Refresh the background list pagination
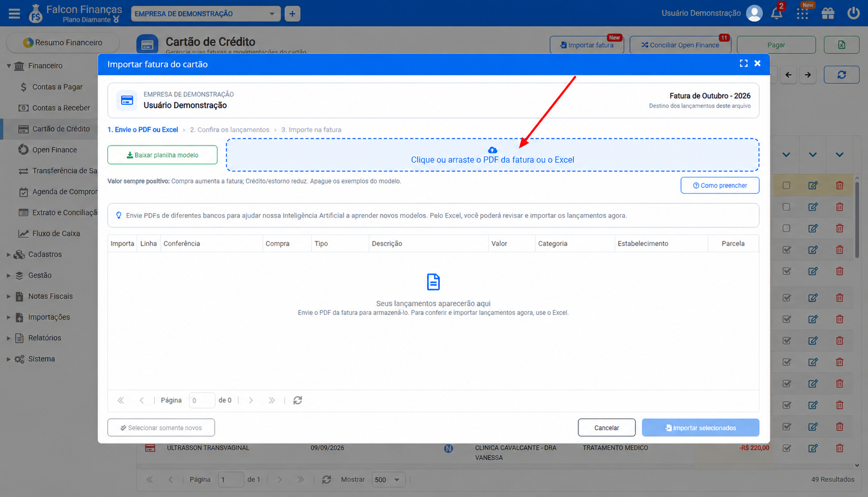 coord(327,479)
